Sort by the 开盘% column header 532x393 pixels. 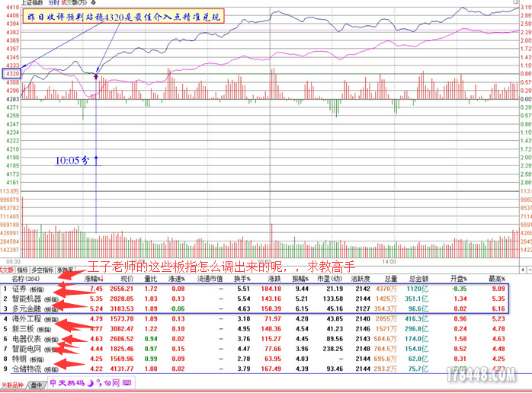pos(459,279)
